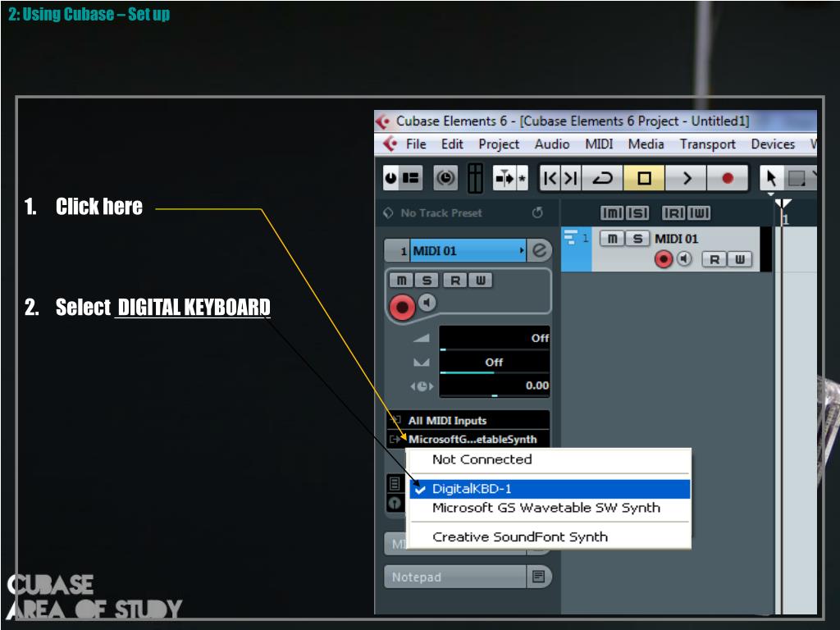840x630 pixels.
Task: Click the transport Stop button
Action: pos(644,178)
